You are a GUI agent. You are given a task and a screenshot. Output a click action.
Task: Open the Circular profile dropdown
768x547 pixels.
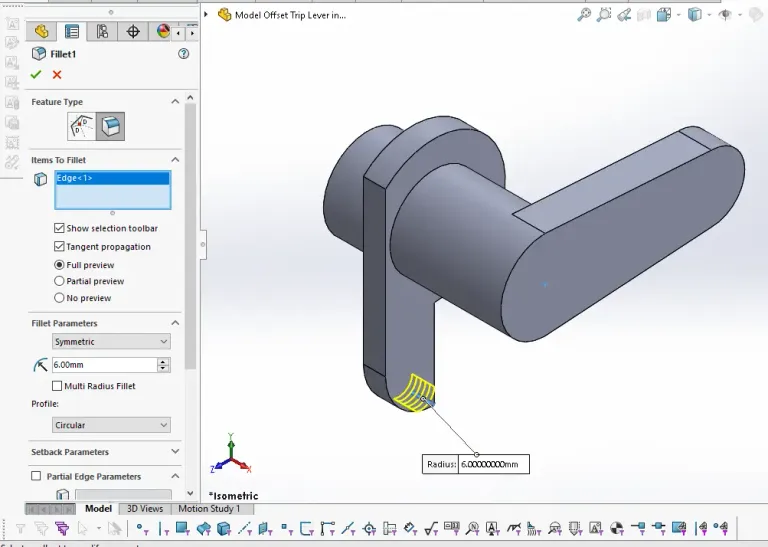pyautogui.click(x=111, y=425)
